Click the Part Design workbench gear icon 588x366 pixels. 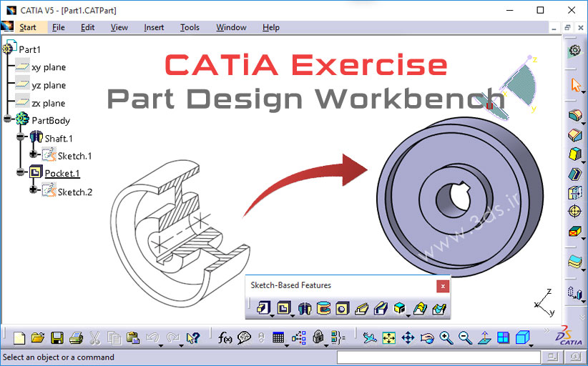[x=574, y=51]
